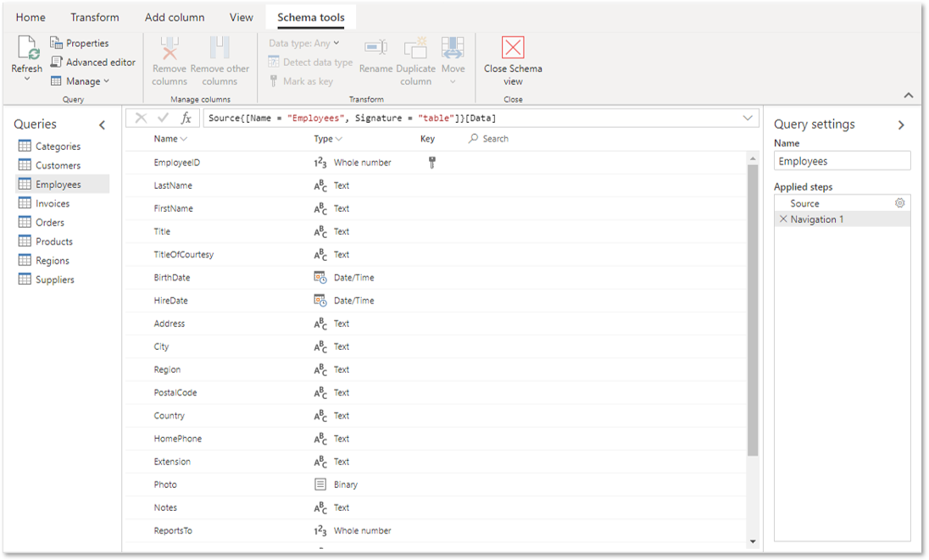Click the query Name input field

(x=842, y=161)
